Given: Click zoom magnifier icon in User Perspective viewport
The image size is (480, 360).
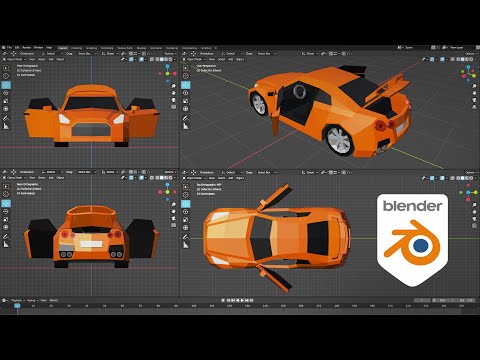Looking at the screenshot, I should (474, 86).
